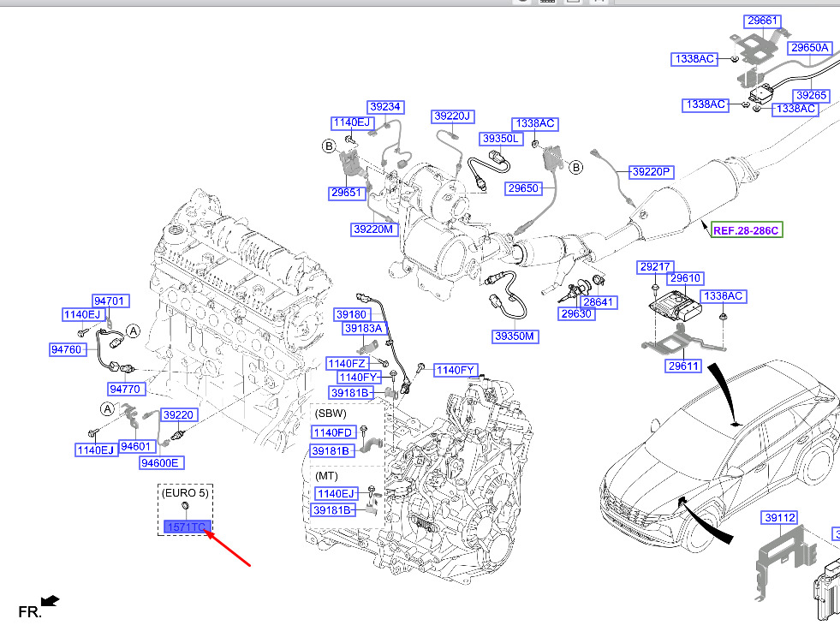Select the highlighted 1571TC part label
Screen dimensions: 840x625
187,527
